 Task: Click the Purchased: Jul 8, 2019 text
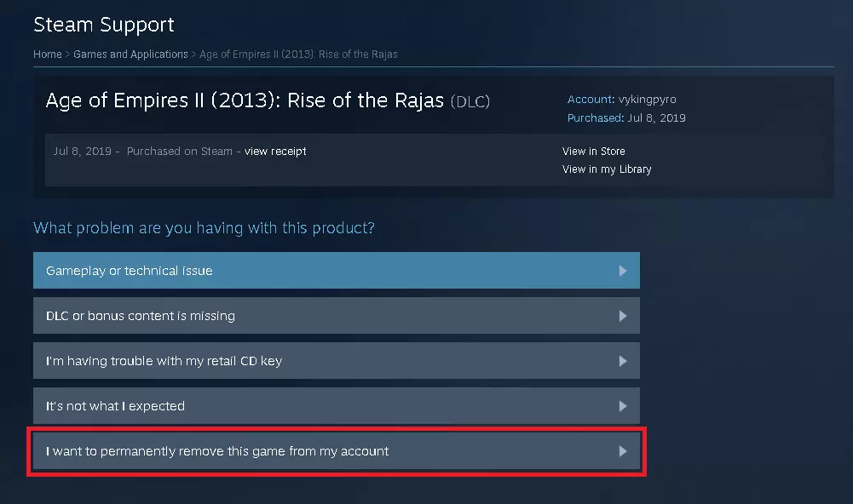coord(626,118)
